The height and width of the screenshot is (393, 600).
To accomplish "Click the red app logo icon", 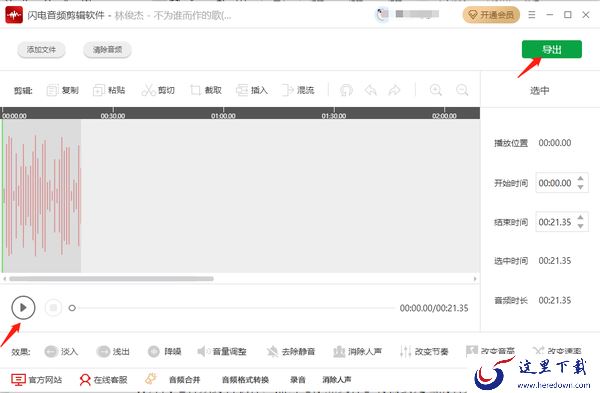I will click(x=14, y=15).
